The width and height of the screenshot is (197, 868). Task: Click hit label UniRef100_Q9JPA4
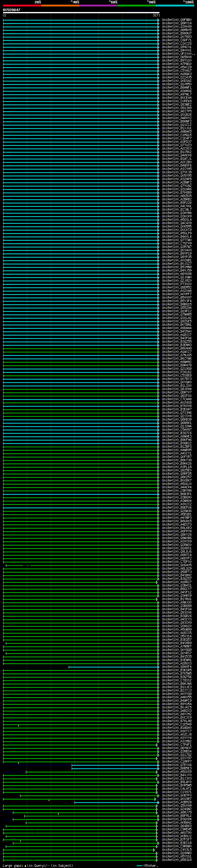(177, 389)
